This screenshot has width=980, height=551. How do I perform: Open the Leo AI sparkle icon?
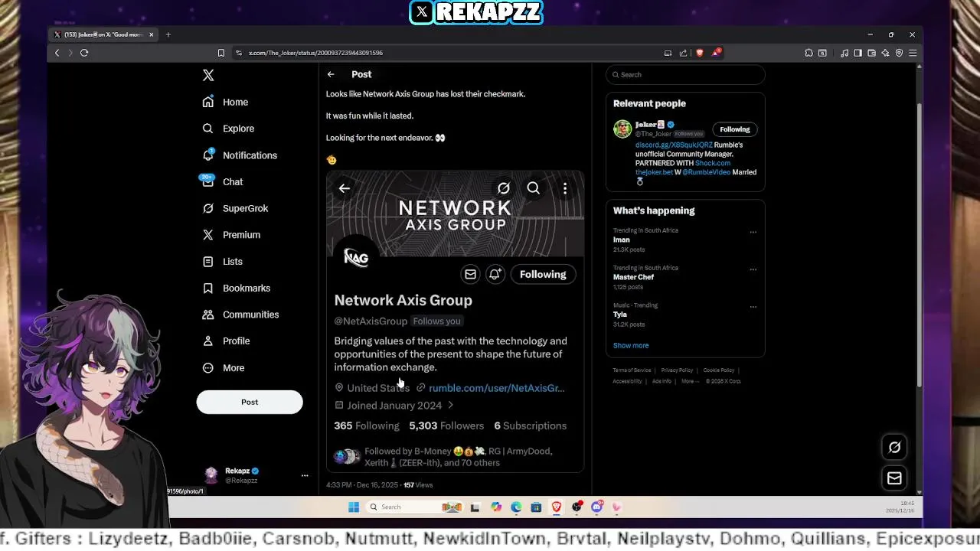tap(885, 53)
